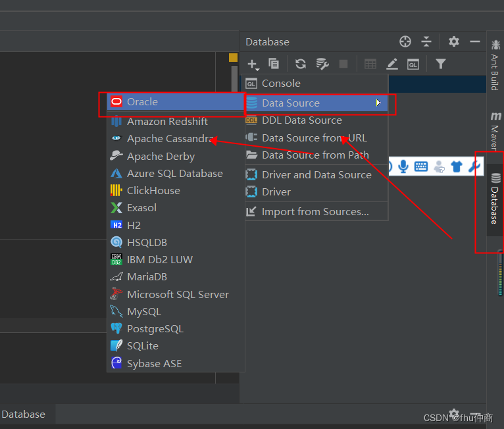
Task: Select Azure SQL Database
Action: (176, 174)
